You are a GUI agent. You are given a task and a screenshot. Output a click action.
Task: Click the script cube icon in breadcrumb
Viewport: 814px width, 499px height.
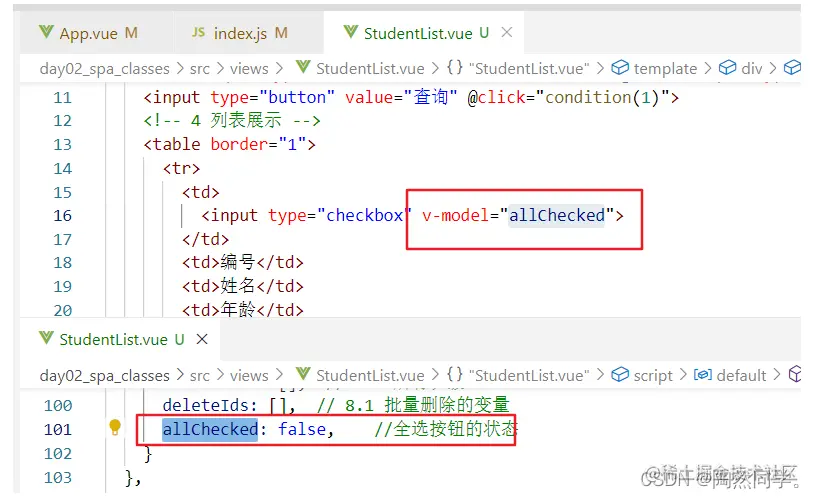[620, 375]
